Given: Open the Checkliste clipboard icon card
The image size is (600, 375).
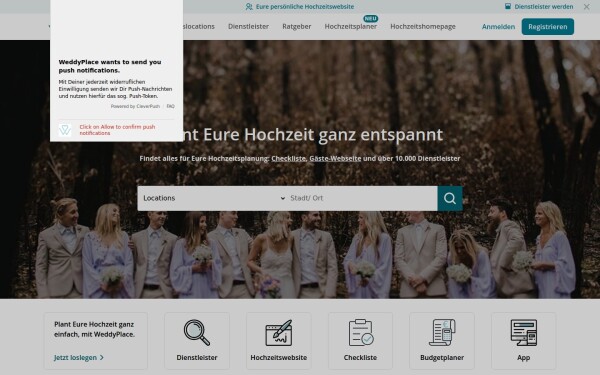Looking at the screenshot, I should tap(360, 341).
